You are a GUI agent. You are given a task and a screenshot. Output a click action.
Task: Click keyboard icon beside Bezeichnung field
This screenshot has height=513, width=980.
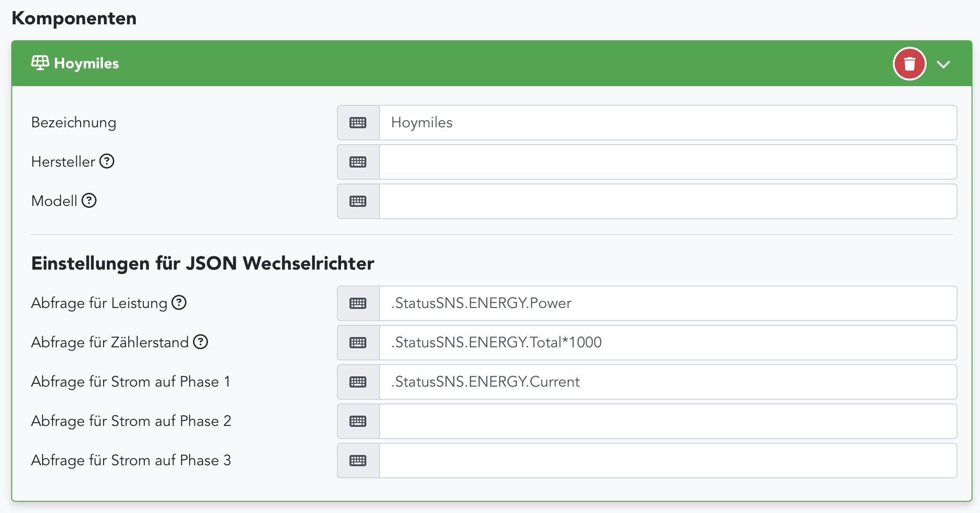tap(358, 123)
